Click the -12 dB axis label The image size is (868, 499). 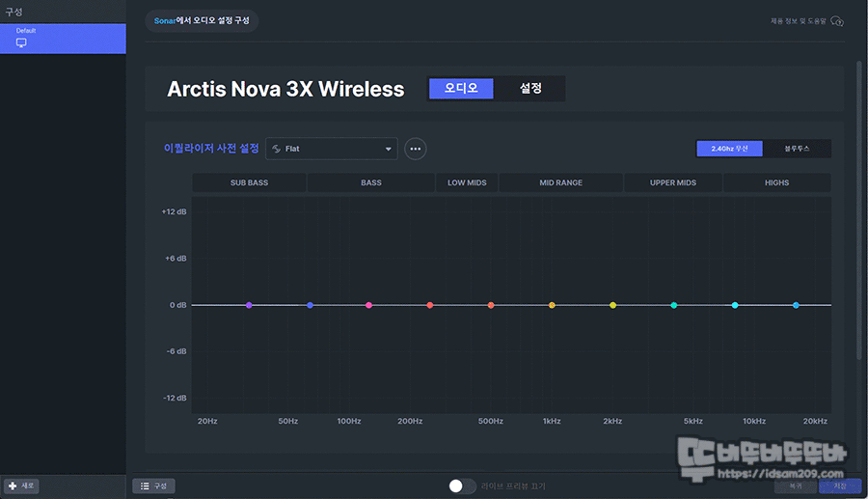[175, 398]
